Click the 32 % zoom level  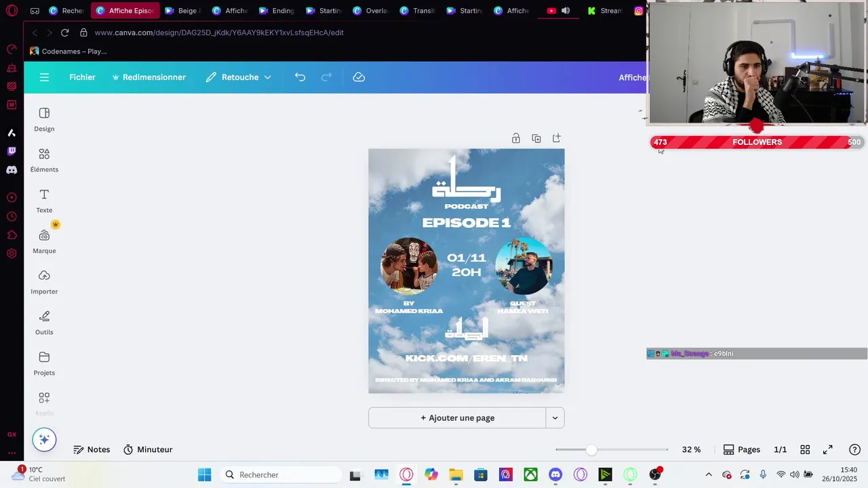pos(692,449)
